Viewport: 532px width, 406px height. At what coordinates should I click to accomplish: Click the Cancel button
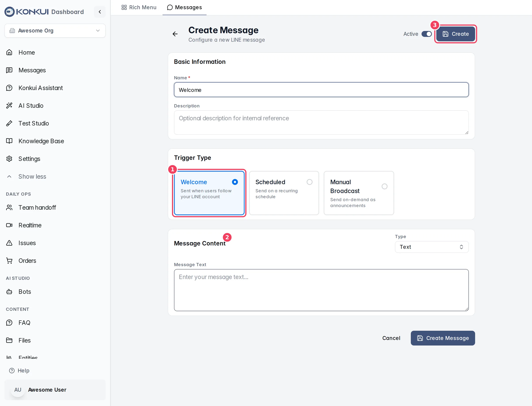pos(391,338)
